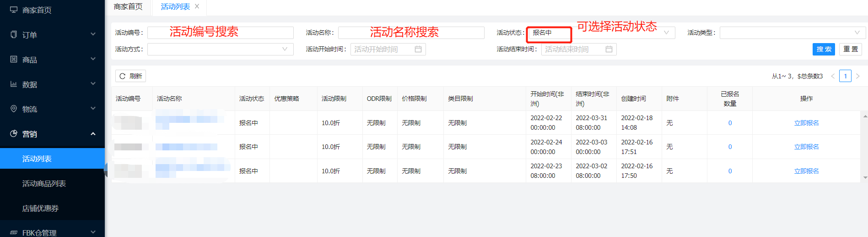Click the 搜索 button

coord(824,49)
